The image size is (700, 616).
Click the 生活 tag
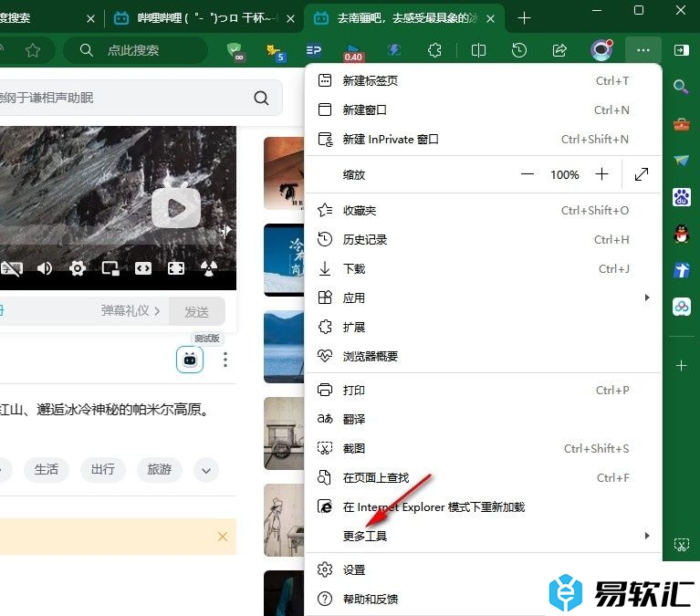coord(47,470)
